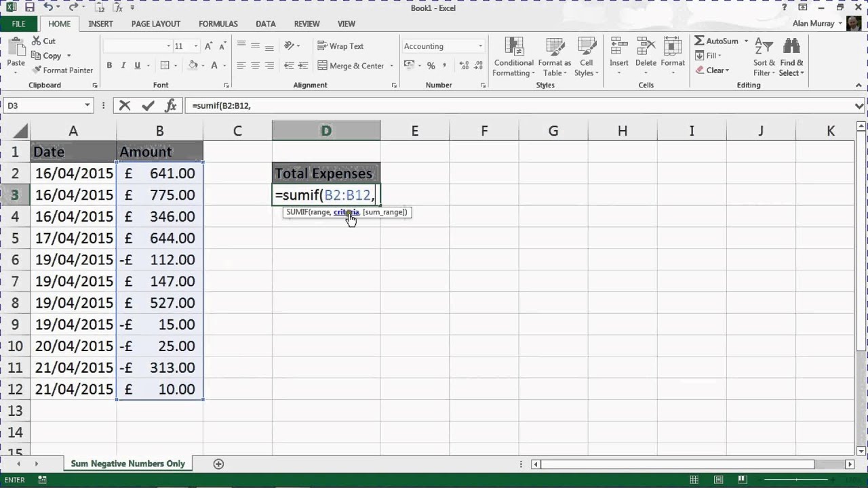The width and height of the screenshot is (868, 488).
Task: Toggle Merge & Center
Action: coord(351,66)
